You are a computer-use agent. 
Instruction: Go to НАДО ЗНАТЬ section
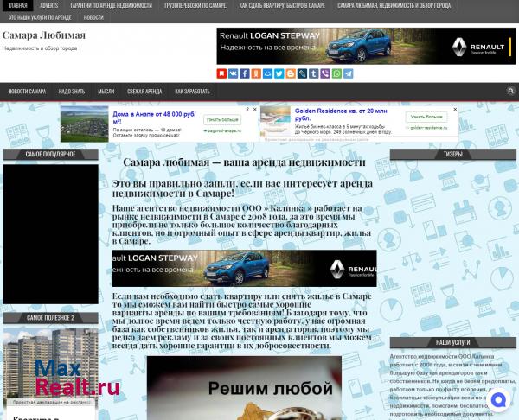pyautogui.click(x=72, y=92)
